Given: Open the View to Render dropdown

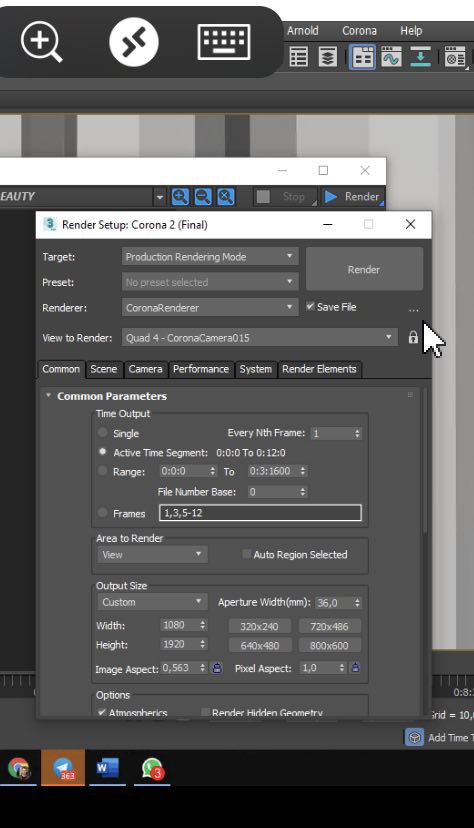Looking at the screenshot, I should (259, 337).
